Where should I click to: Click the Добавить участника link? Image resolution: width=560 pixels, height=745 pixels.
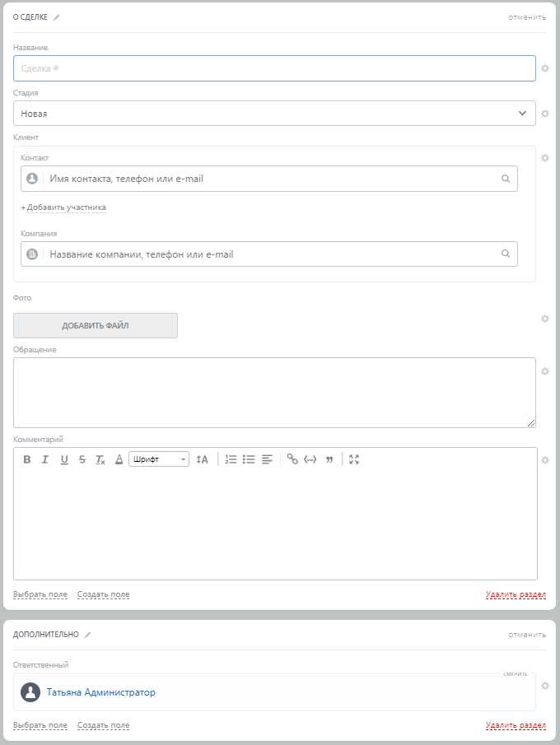pos(64,207)
